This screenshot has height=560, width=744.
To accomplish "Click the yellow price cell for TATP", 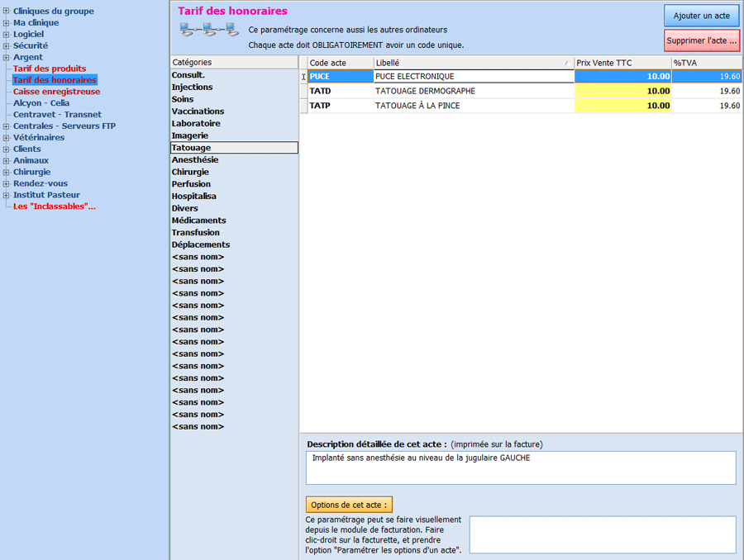I will point(622,106).
